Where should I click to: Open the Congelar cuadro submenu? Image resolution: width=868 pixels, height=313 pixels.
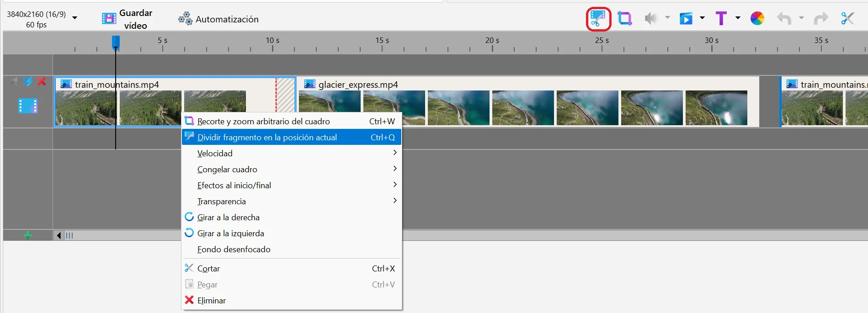pos(292,169)
